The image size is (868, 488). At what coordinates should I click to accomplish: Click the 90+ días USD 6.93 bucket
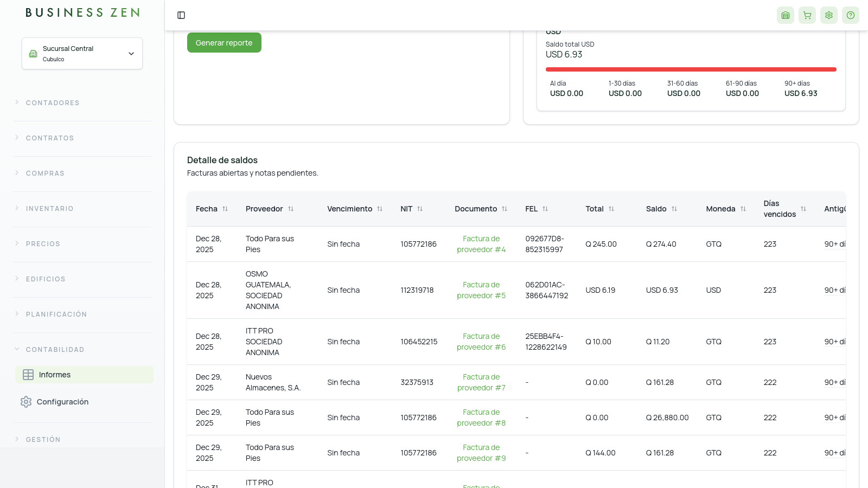tap(801, 88)
